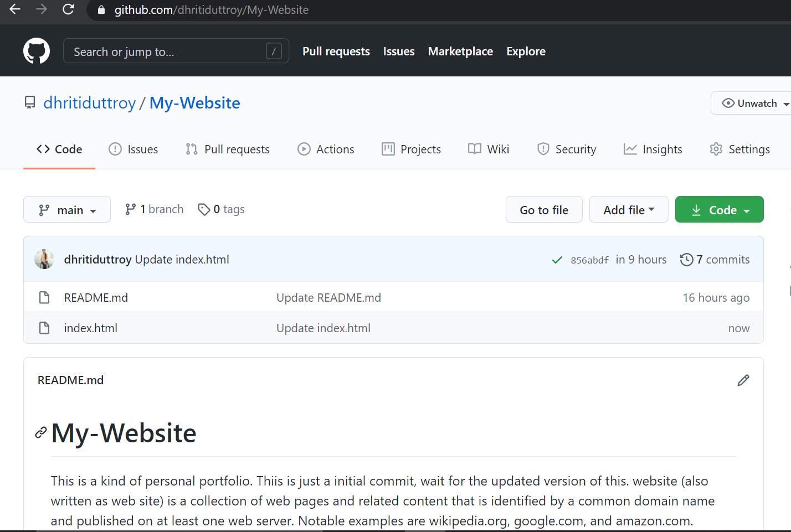Expand the Add file dropdown
Viewport: 791px width, 532px height.
629,210
